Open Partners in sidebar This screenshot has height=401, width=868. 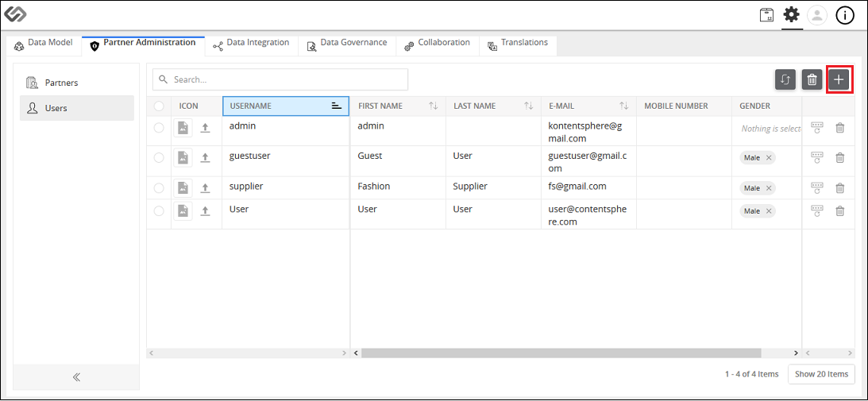(x=77, y=83)
